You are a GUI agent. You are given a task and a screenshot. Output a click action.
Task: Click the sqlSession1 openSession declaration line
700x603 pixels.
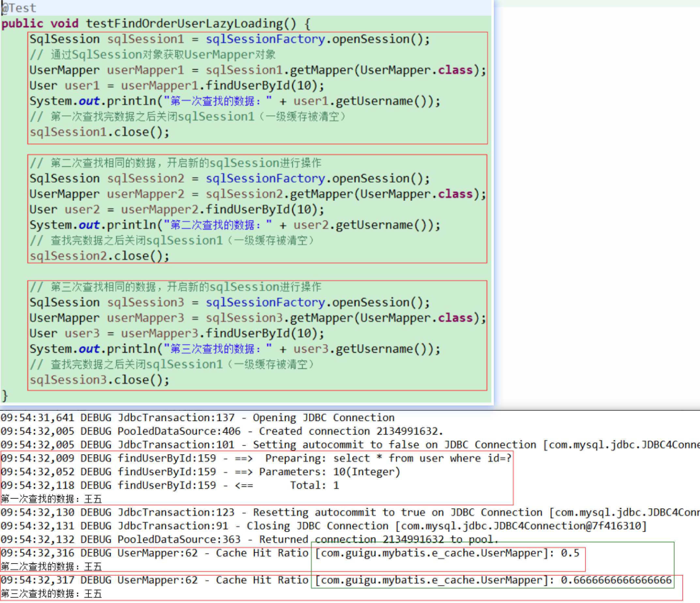click(x=229, y=39)
